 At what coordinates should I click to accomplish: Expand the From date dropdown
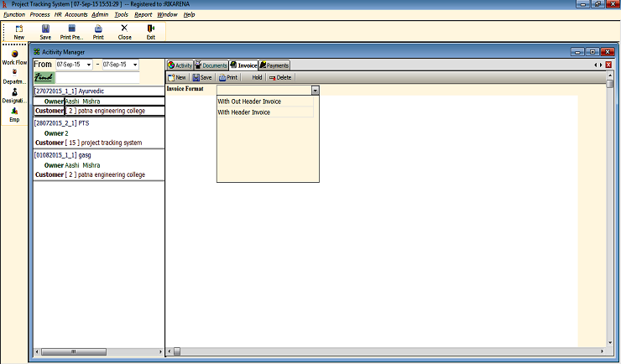coord(89,65)
